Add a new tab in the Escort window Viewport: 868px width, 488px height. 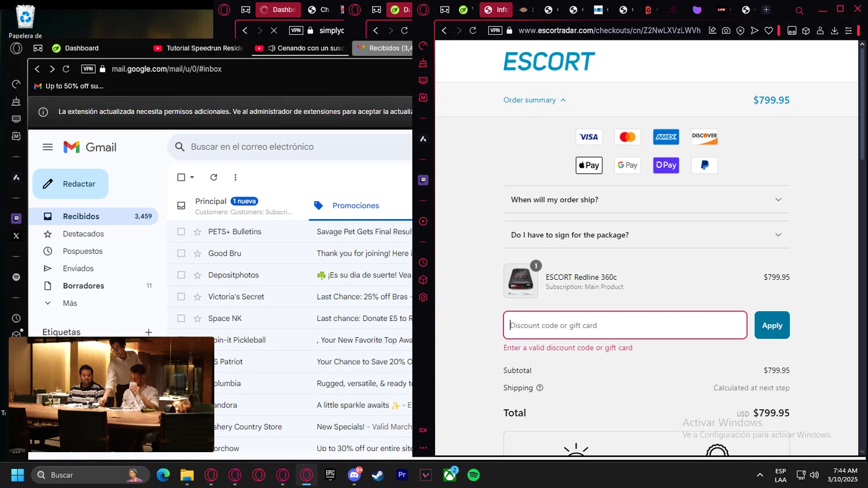click(766, 10)
